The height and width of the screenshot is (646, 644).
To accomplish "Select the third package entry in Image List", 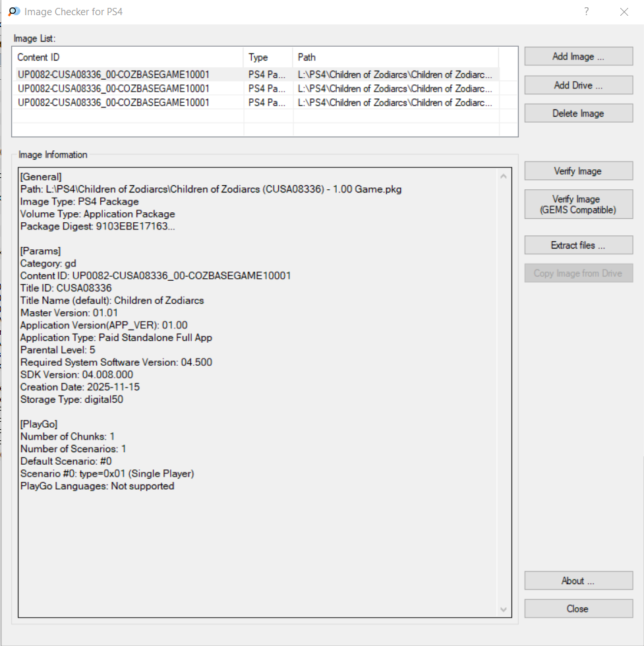I will point(113,102).
